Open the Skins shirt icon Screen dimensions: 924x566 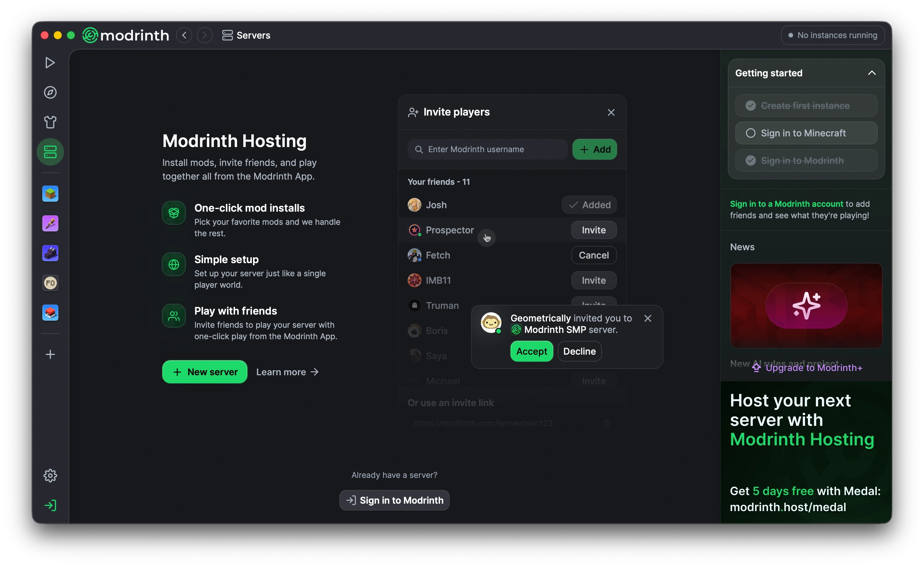[x=50, y=122]
